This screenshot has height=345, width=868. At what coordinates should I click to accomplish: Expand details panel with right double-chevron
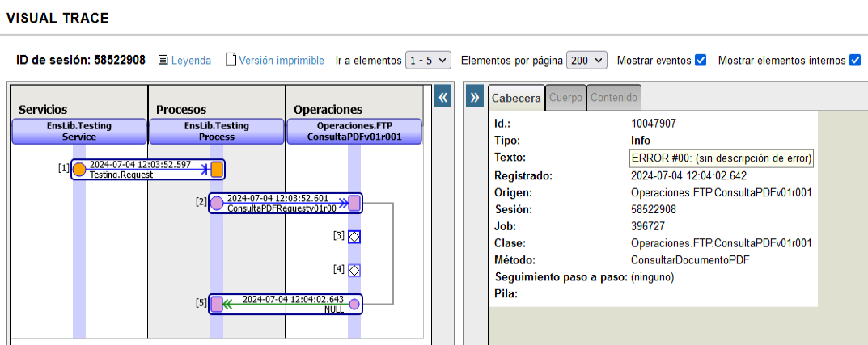[474, 97]
